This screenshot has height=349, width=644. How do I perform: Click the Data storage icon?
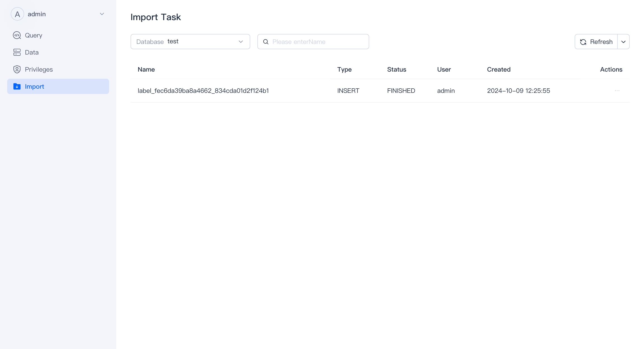17,52
